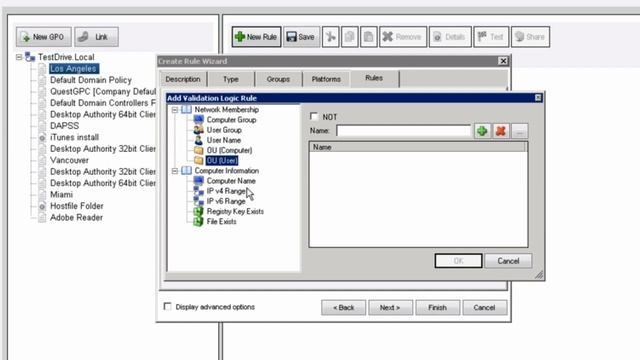The image size is (640, 360).
Task: Collapse the Network Membership node
Action: click(x=175, y=110)
